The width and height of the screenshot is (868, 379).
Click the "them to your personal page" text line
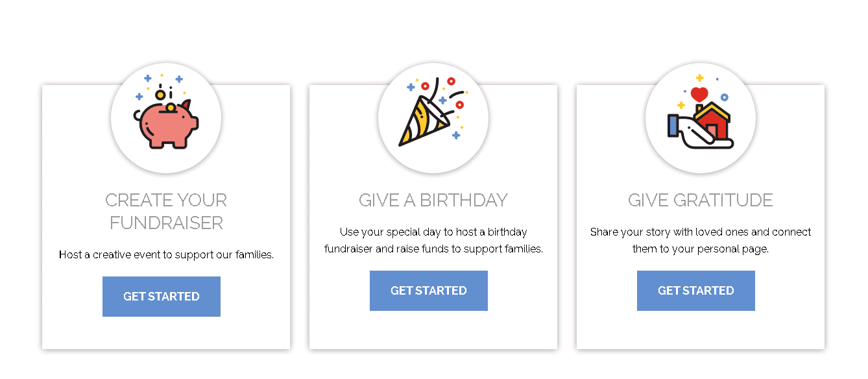click(700, 249)
